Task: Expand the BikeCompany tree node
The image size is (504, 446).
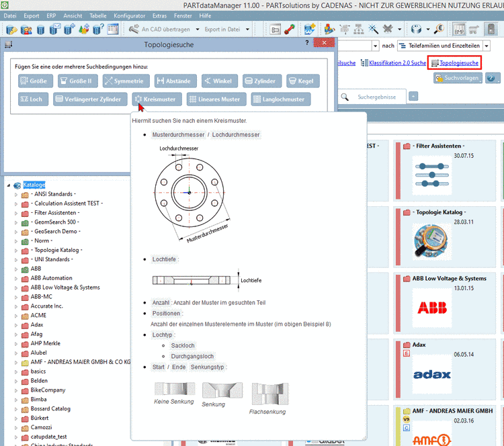Action: tap(15, 390)
